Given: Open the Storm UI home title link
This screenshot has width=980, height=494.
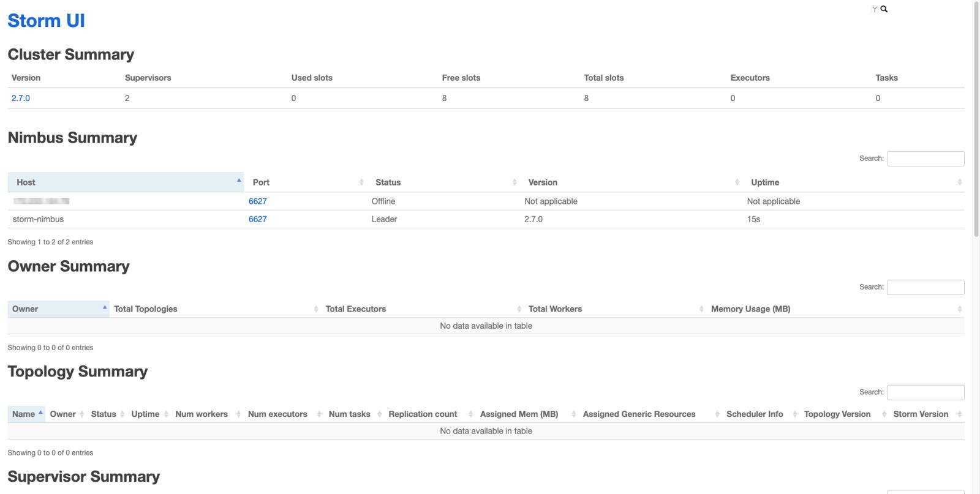Looking at the screenshot, I should 46,21.
